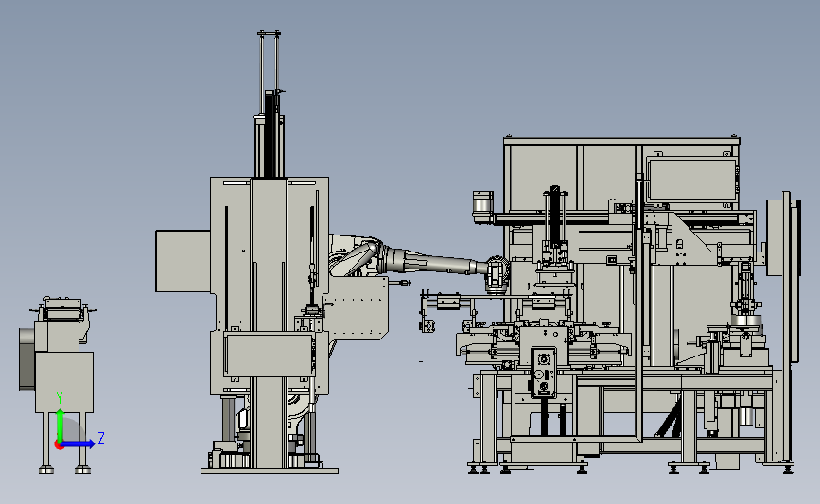Screen dimensions: 820x504
Task: Select the base plate under the center machine
Action: 270,471
